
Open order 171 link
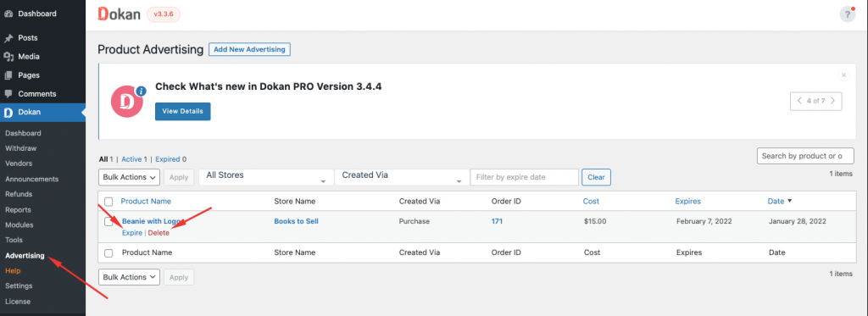click(497, 221)
